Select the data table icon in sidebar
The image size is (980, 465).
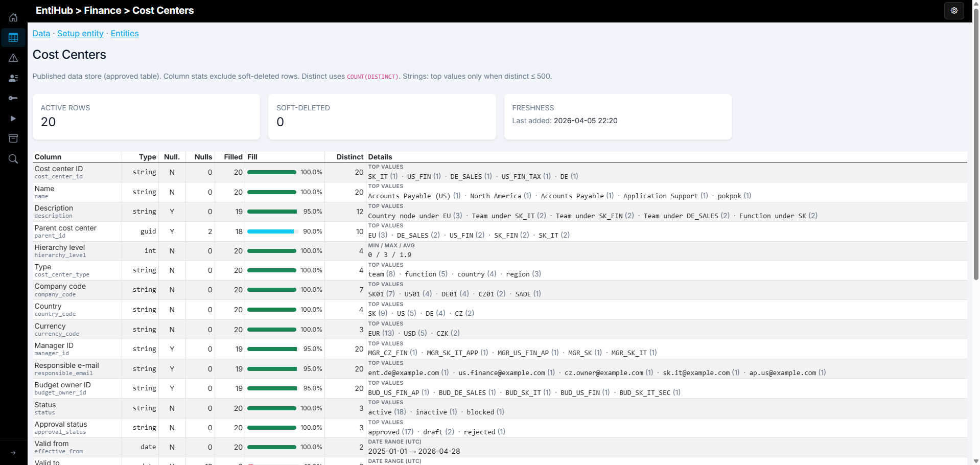13,37
